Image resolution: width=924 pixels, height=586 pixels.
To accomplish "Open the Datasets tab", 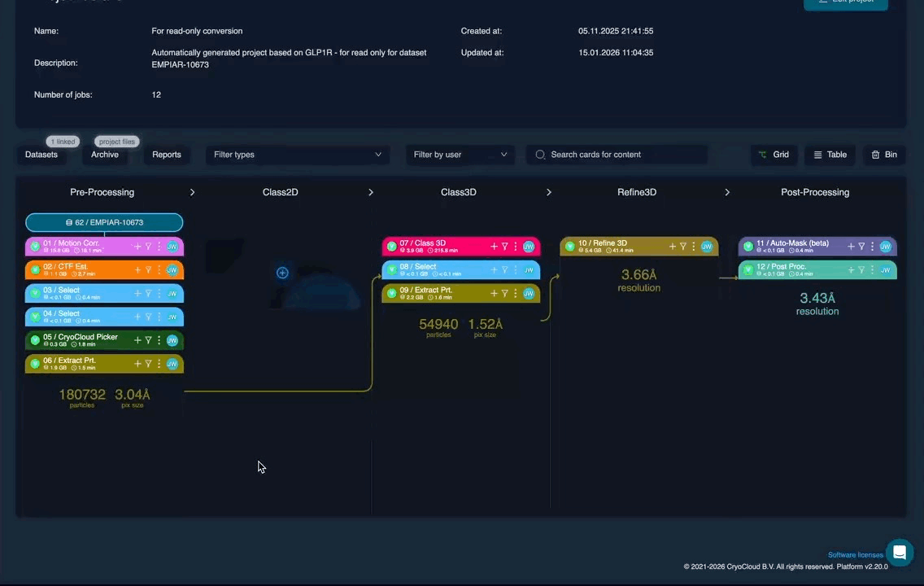I will click(41, 155).
